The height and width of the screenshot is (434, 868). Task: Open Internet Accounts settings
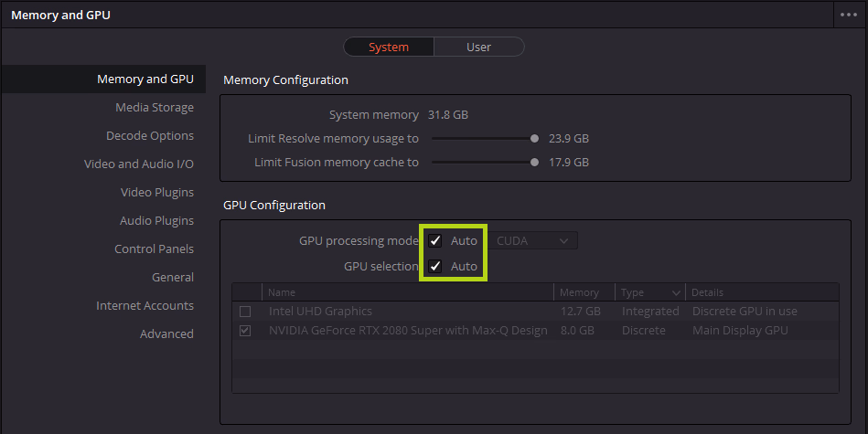coord(145,305)
